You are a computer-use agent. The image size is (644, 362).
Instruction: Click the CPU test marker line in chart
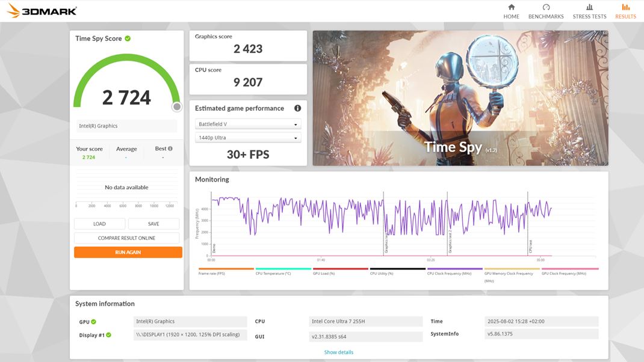[x=528, y=224]
